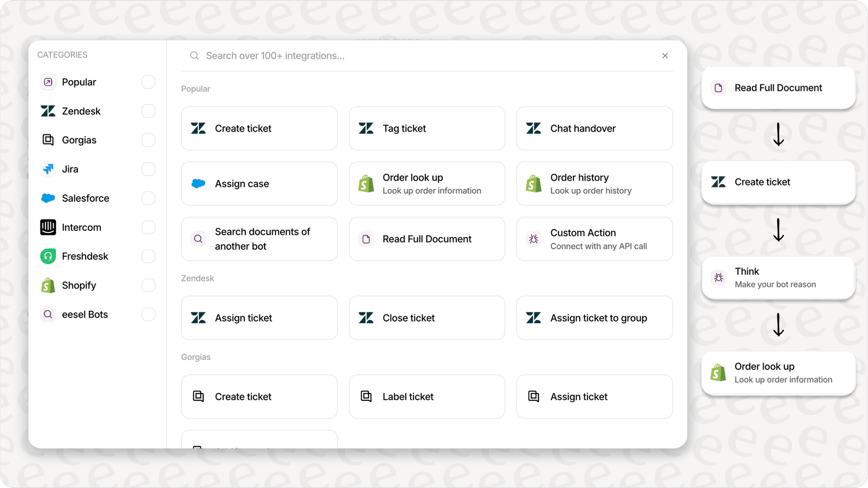Click the Popular category icon
The width and height of the screenshot is (868, 488).
48,82
